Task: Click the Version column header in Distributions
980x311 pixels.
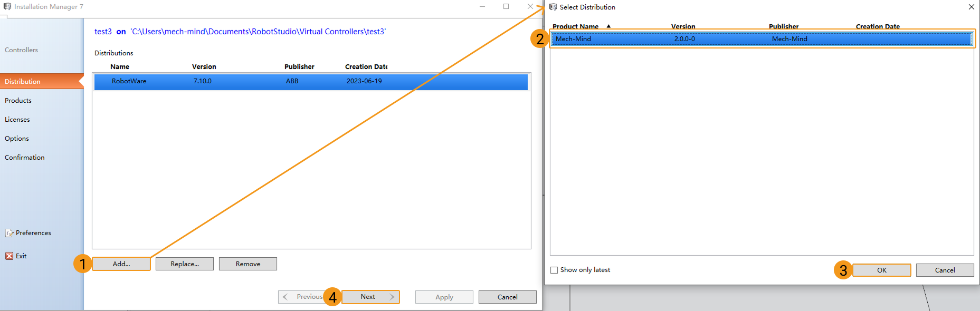Action: coord(204,67)
